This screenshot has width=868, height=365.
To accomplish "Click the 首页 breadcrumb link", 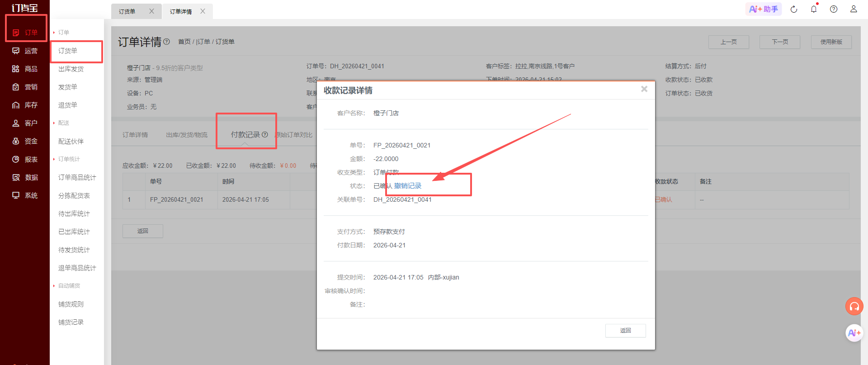I will tap(184, 42).
